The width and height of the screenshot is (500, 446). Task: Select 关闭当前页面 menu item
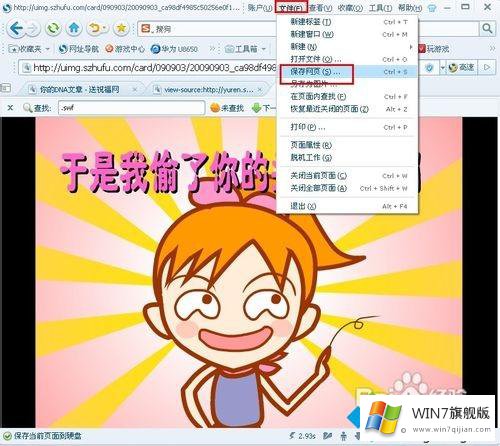point(347,176)
